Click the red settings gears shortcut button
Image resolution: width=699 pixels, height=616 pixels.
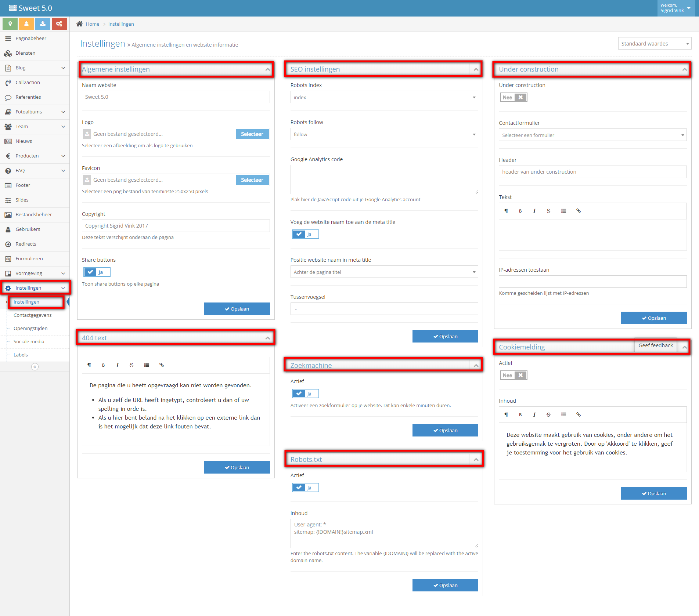[59, 24]
